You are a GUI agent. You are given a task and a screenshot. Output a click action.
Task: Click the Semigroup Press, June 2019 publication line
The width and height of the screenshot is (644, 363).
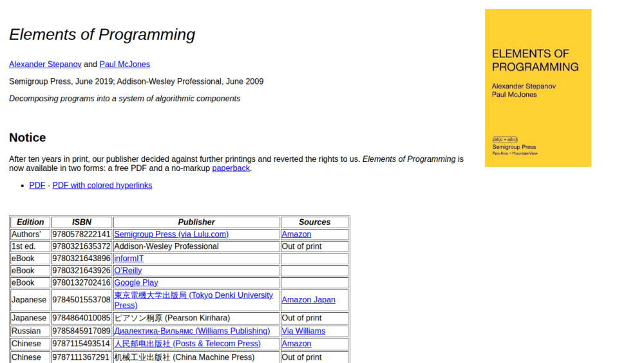click(x=137, y=81)
